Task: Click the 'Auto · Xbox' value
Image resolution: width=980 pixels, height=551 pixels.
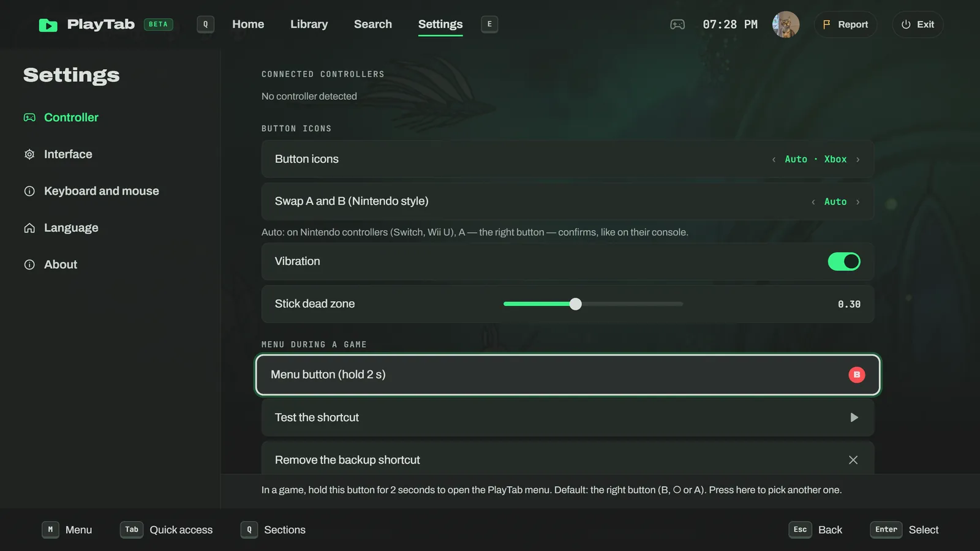Action: (x=816, y=159)
